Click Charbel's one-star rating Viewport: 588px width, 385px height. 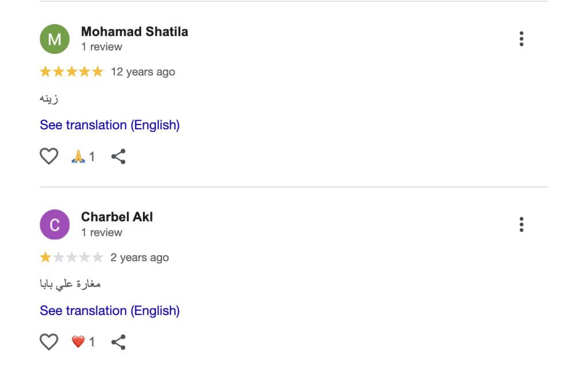click(72, 257)
